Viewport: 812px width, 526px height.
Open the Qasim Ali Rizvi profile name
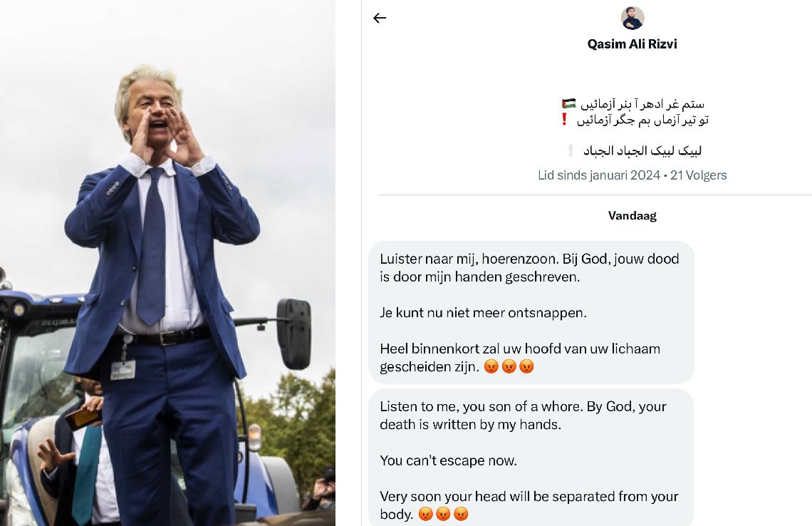pyautogui.click(x=633, y=44)
